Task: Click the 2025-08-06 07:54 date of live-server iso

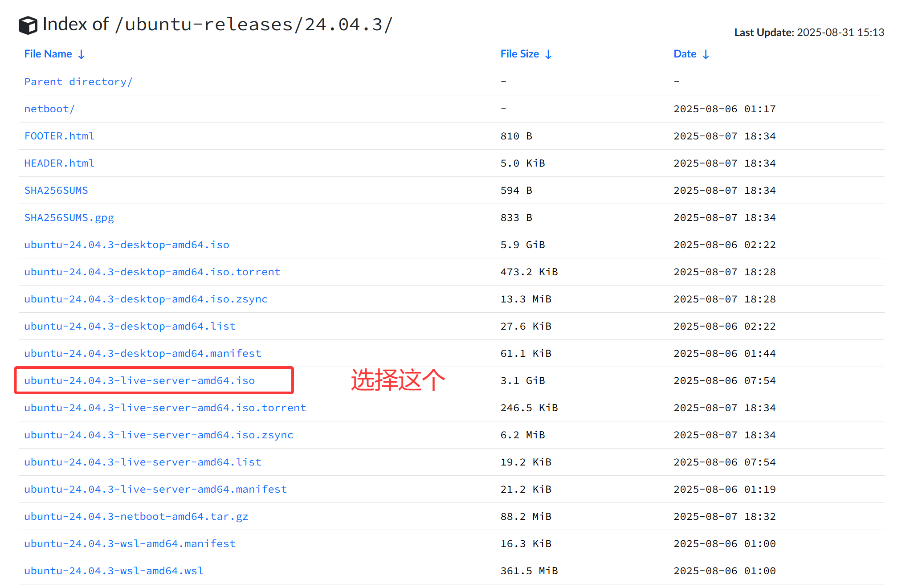Action: (725, 380)
